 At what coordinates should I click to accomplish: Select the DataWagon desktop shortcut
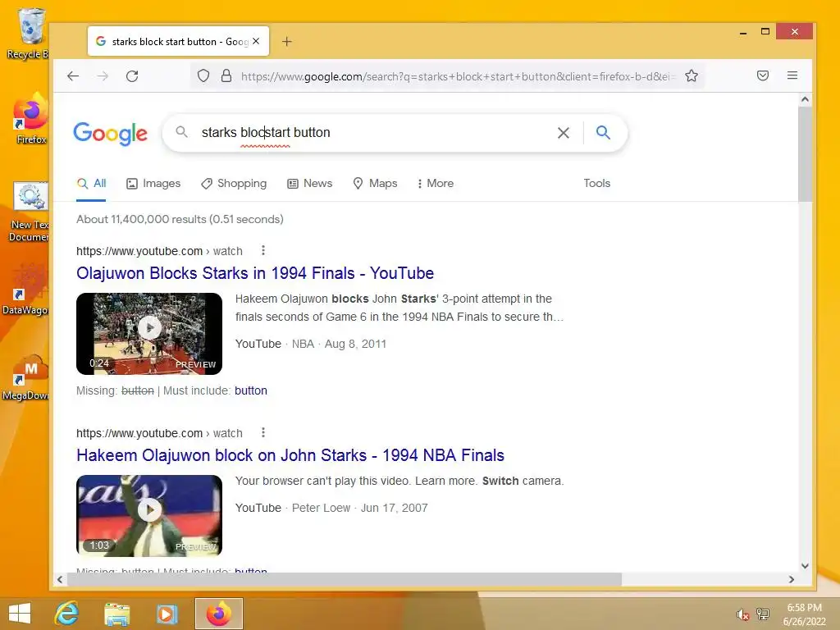pos(25,290)
